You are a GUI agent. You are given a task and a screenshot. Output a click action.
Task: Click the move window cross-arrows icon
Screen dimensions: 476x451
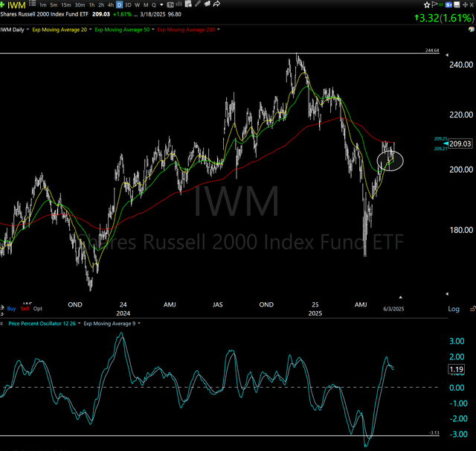[465, 5]
